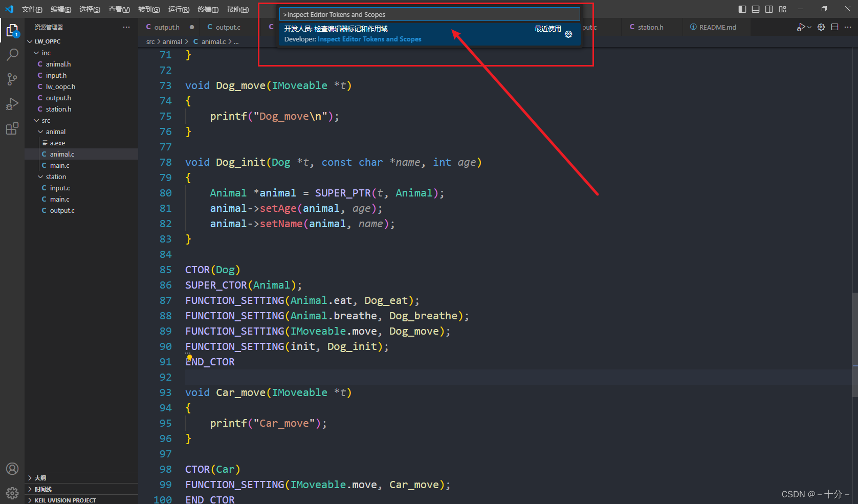The height and width of the screenshot is (504, 858).
Task: Toggle primary side bar visibility
Action: pos(742,9)
